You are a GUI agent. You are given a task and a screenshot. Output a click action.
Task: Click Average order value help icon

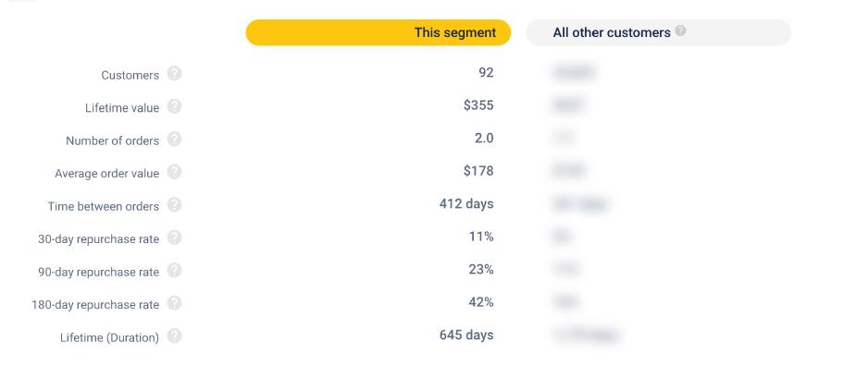174,173
